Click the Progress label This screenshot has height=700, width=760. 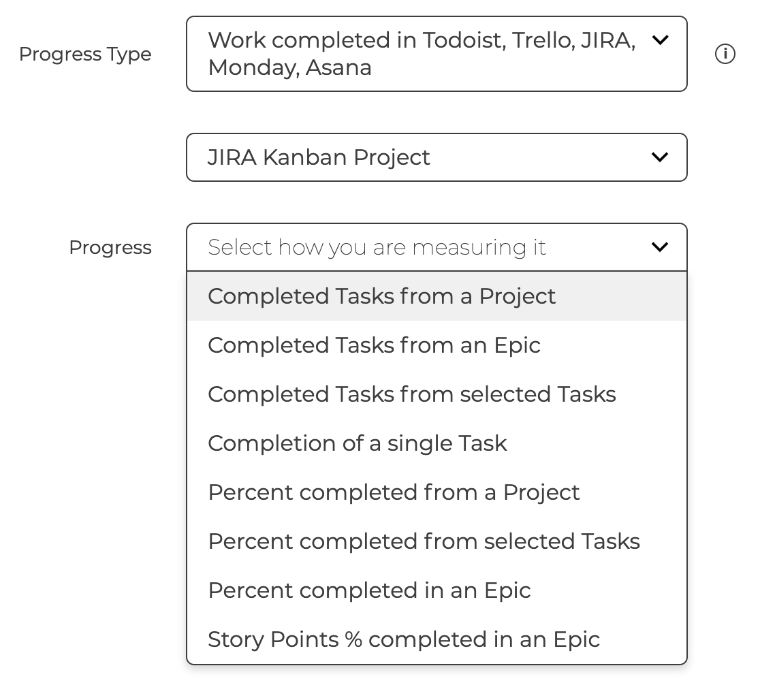pyautogui.click(x=110, y=247)
